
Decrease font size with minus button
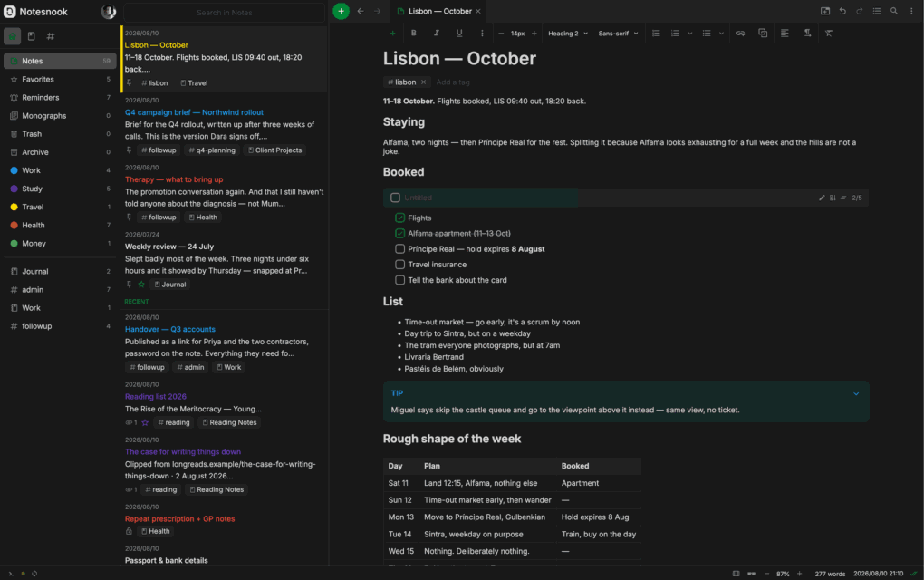501,33
